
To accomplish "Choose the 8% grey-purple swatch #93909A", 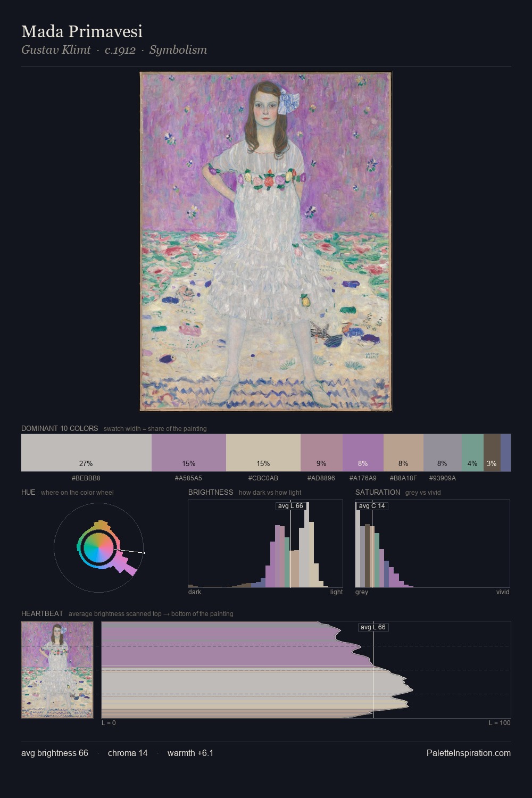I will click(443, 453).
